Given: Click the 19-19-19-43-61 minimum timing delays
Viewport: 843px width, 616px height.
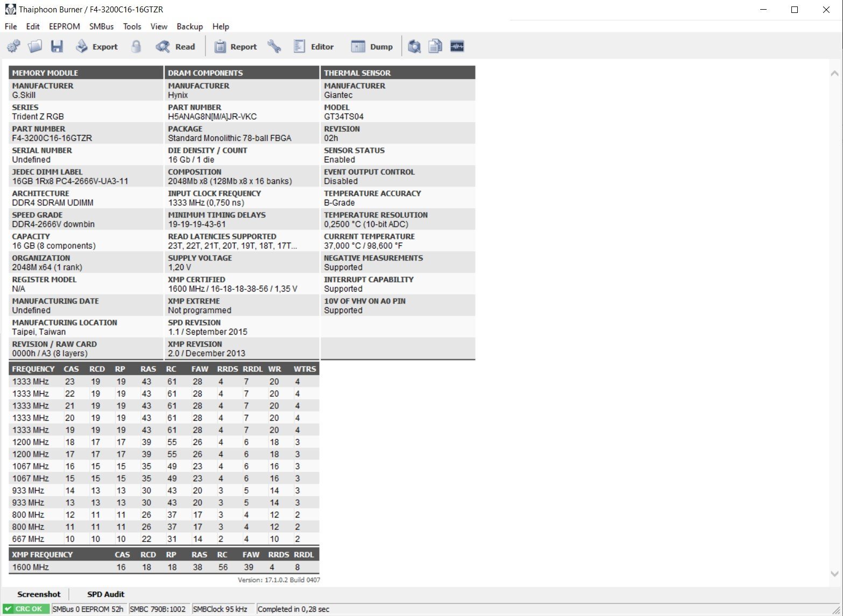Looking at the screenshot, I should [x=197, y=224].
